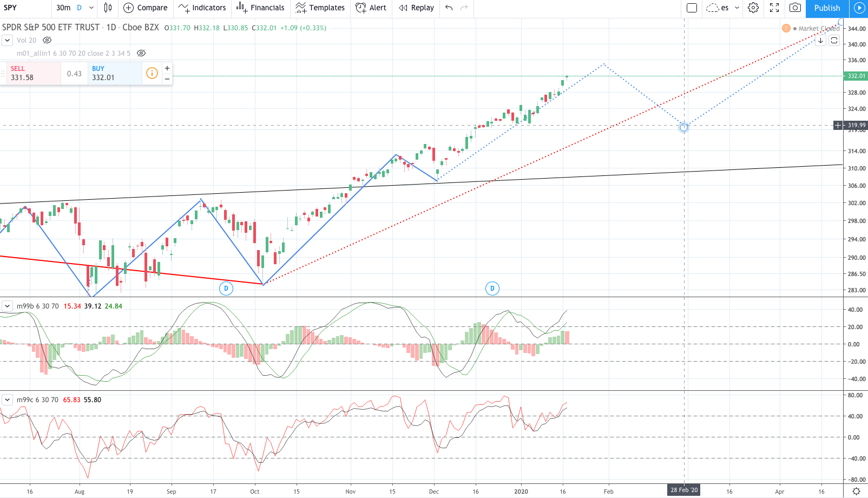The image size is (868, 498).
Task: Click the plus icon next to the 319.99 crosshair label
Action: pyautogui.click(x=838, y=125)
